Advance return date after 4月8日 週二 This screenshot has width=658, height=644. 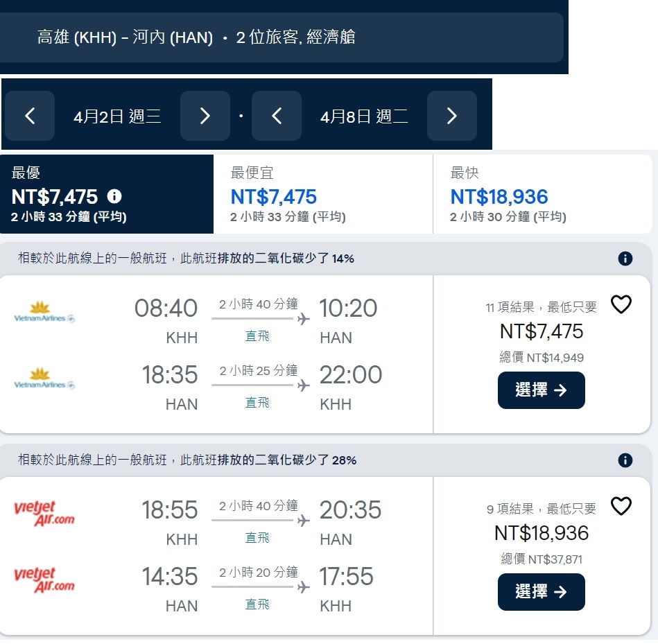(x=451, y=116)
